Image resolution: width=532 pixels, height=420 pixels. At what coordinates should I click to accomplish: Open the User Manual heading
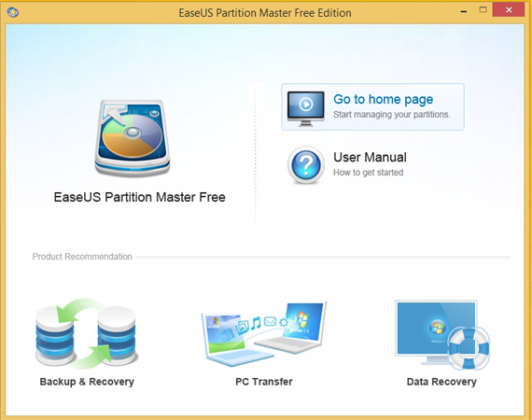370,158
